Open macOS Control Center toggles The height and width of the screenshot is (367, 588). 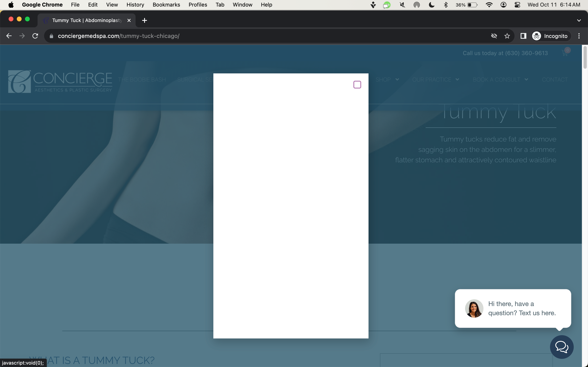(x=517, y=5)
